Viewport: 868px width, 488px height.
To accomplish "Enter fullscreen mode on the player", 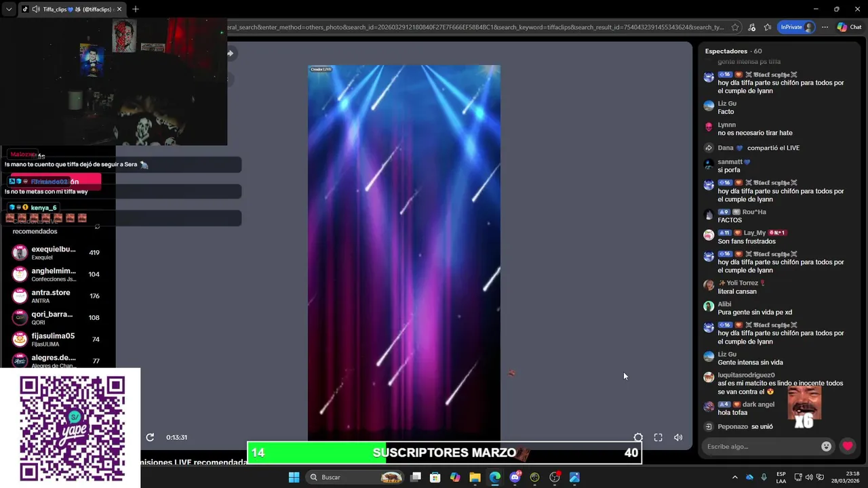I will [x=658, y=438].
